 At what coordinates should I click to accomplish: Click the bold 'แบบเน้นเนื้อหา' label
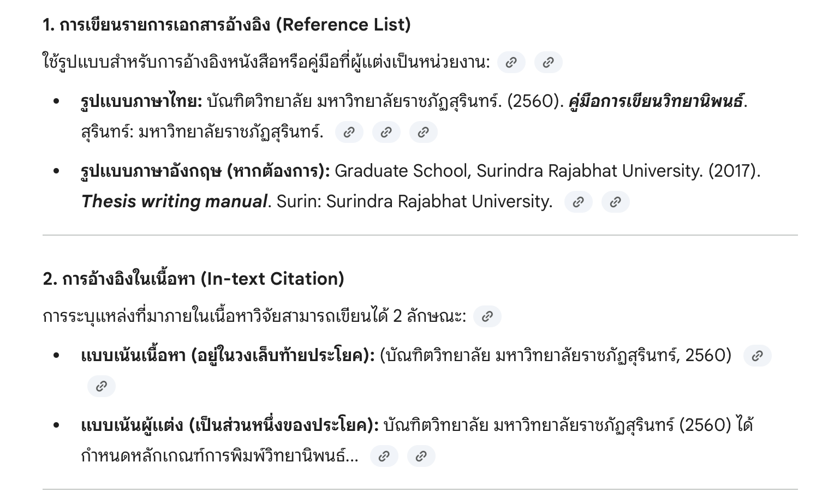click(133, 356)
